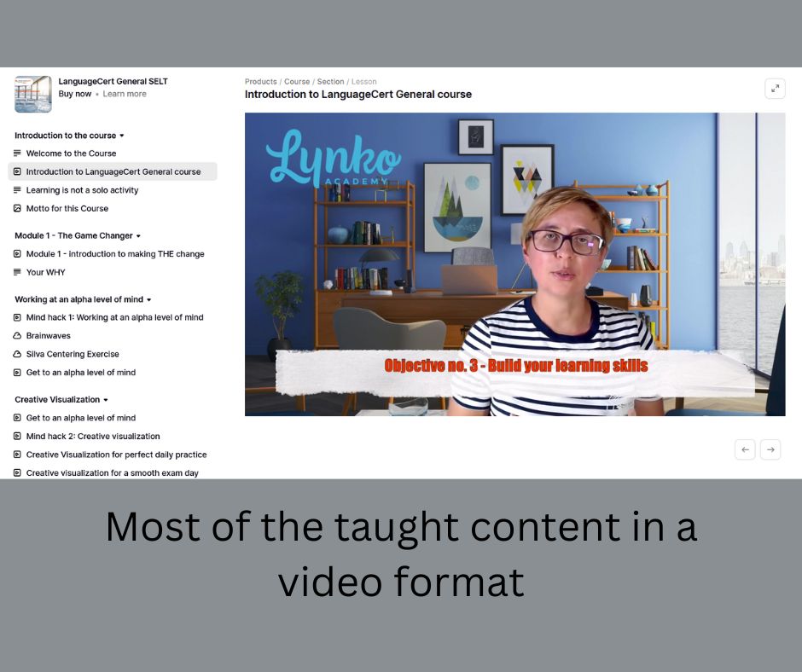Screen dimensions: 802x672
Task: Click Section in the breadcrumb trail
Action: (330, 82)
